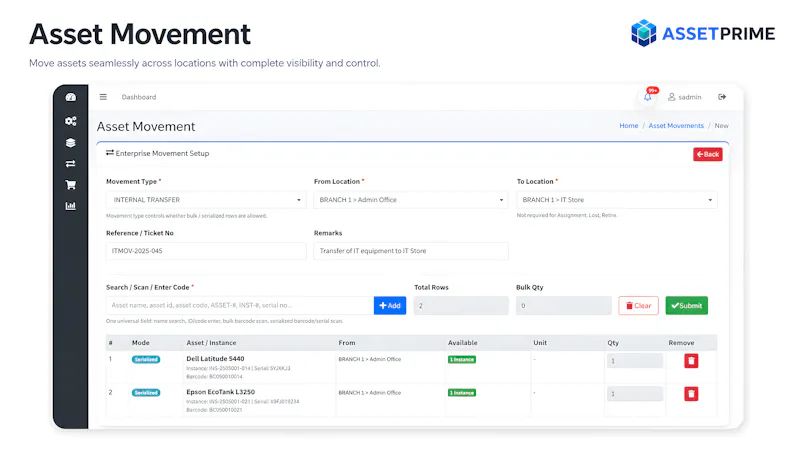
Task: Click the Dashboard header link
Action: (139, 97)
